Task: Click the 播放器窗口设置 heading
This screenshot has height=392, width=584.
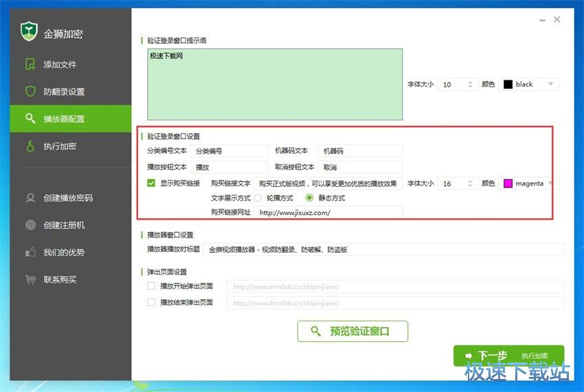Action: 170,235
